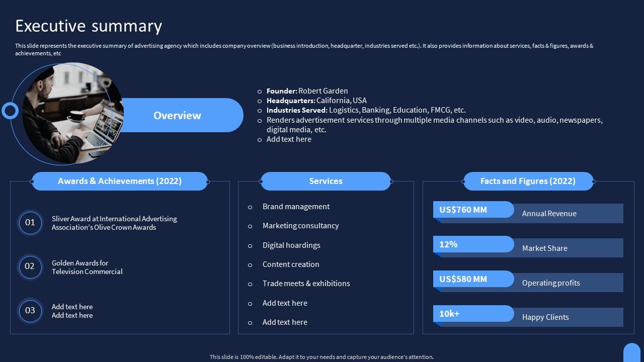The height and width of the screenshot is (362, 644).
Task: Click the Executive summary title
Action: point(89,26)
